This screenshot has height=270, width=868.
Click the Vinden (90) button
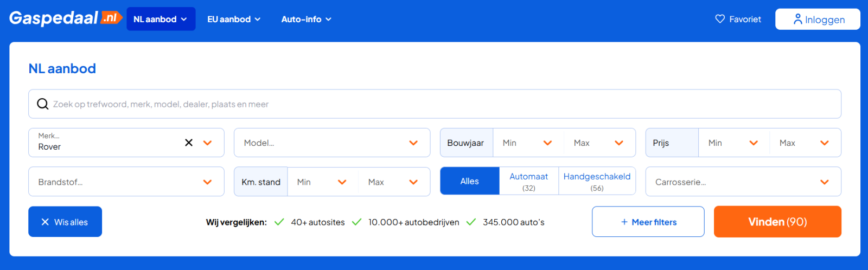pyautogui.click(x=777, y=222)
